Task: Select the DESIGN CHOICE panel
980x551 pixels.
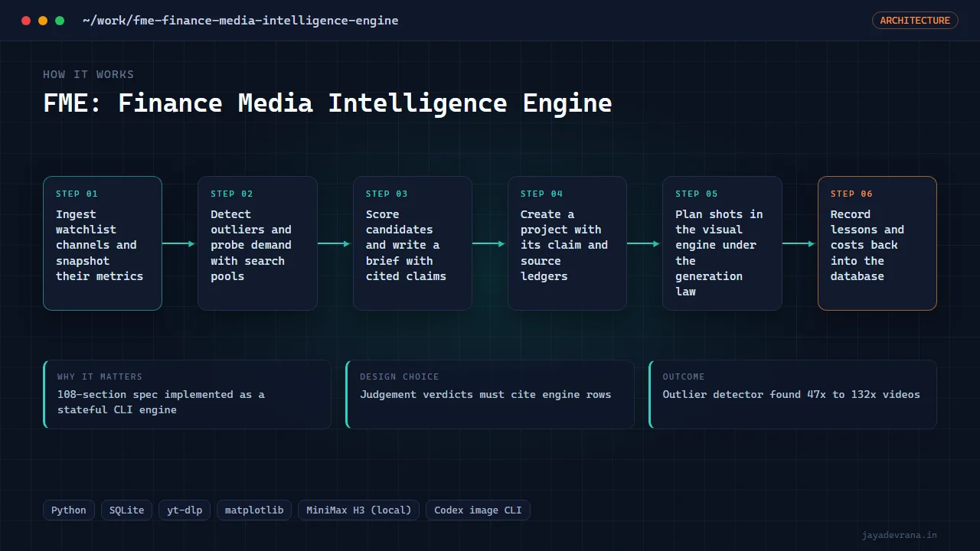Action: tap(490, 394)
